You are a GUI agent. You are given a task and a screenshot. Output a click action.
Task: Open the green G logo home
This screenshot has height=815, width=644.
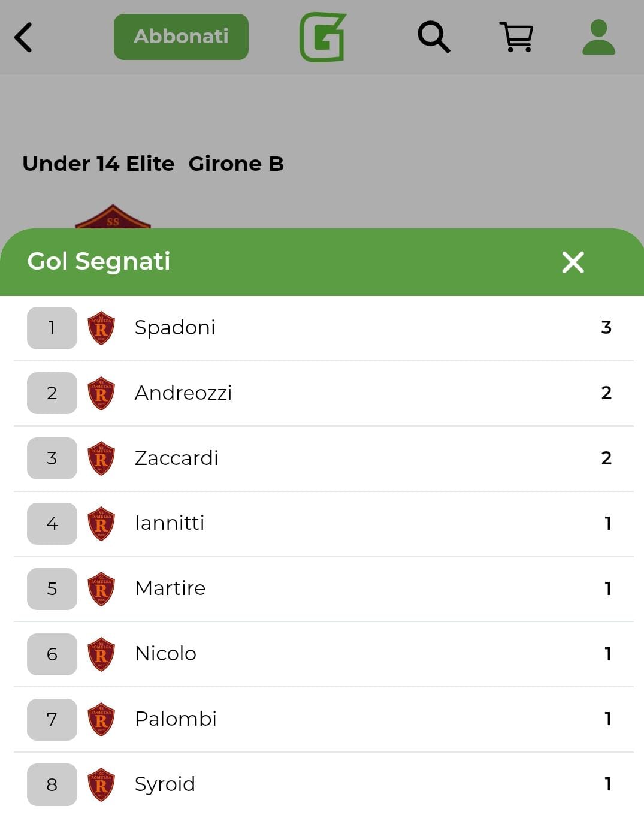pos(323,38)
